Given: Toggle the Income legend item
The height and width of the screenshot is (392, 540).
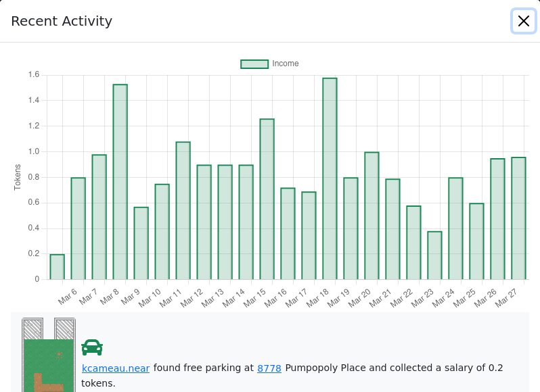Looking at the screenshot, I should 269,64.
